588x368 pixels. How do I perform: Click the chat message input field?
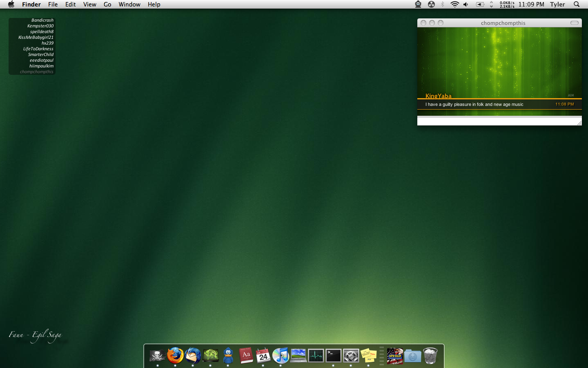pos(499,121)
